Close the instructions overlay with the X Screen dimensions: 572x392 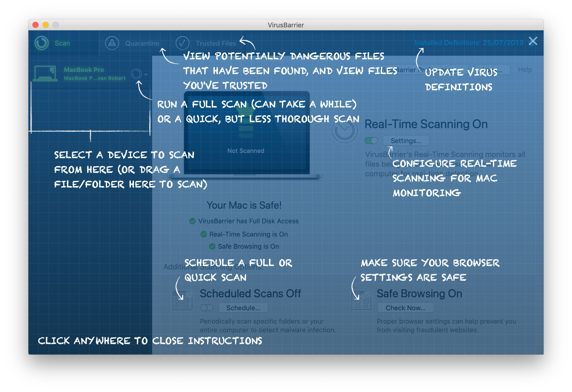pos(533,41)
